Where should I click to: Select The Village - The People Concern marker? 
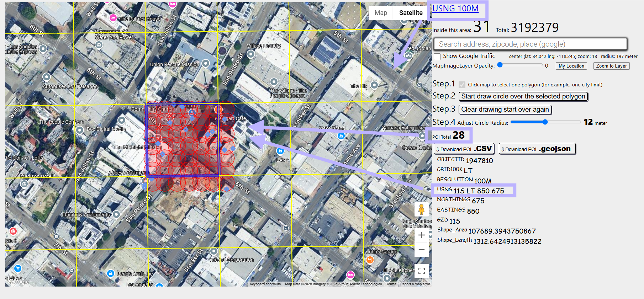coord(274,82)
